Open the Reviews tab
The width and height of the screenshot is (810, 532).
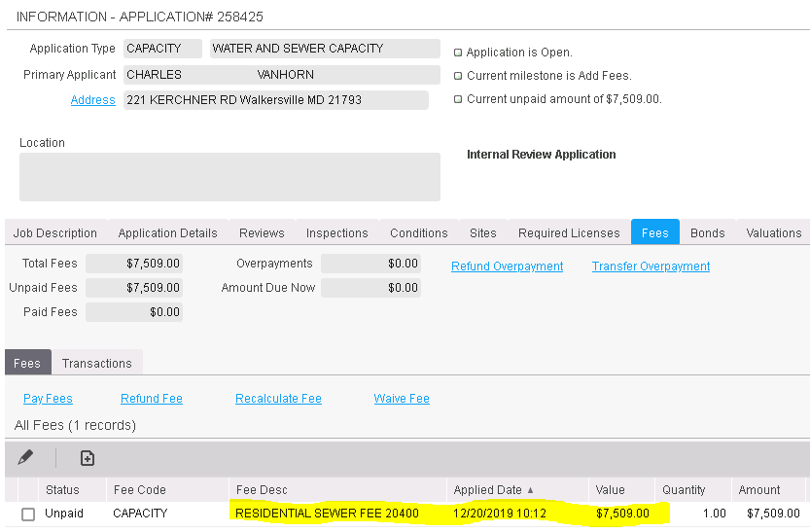[x=262, y=233]
